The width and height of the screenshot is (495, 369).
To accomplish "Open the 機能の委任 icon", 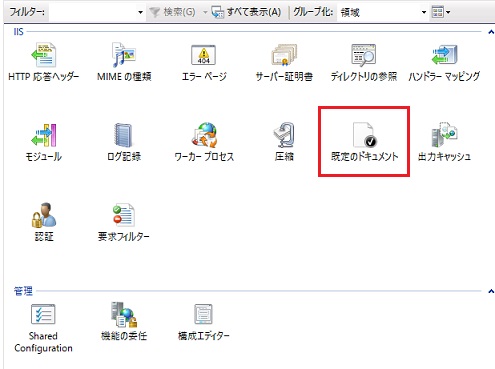I will [x=124, y=314].
